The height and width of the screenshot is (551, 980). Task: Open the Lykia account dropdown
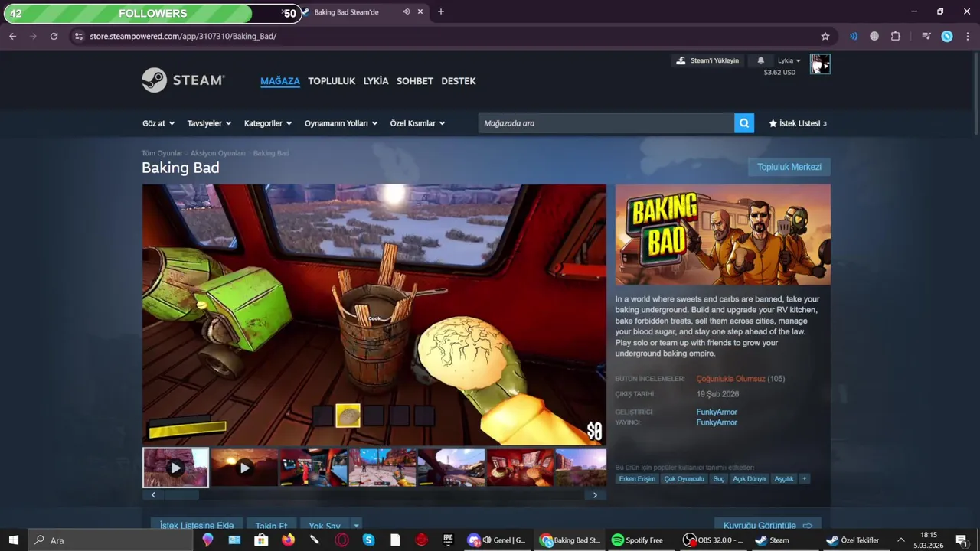tap(789, 60)
